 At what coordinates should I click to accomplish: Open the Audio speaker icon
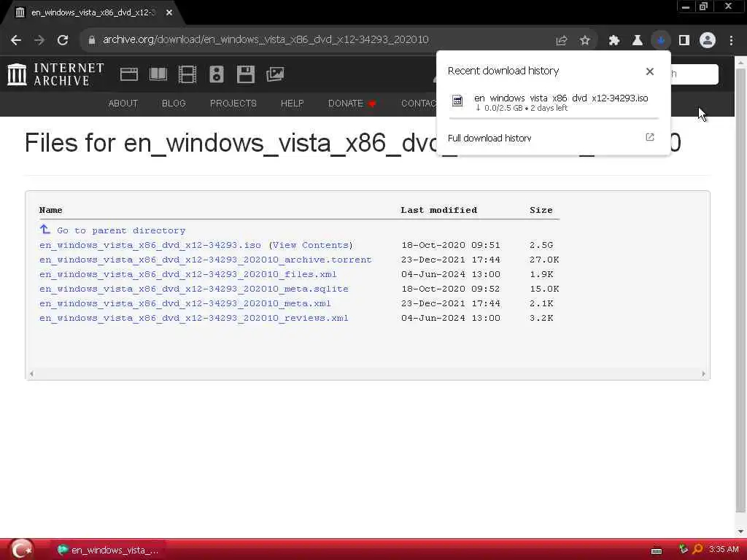pos(216,74)
